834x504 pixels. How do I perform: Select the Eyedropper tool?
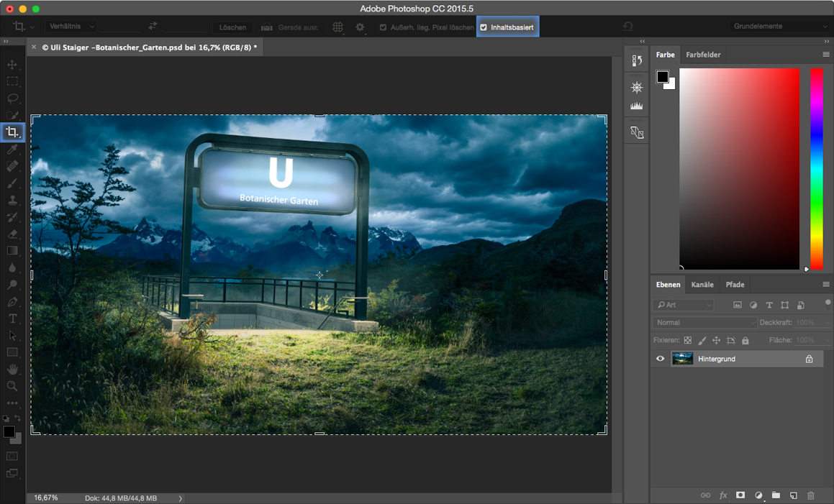[12, 150]
